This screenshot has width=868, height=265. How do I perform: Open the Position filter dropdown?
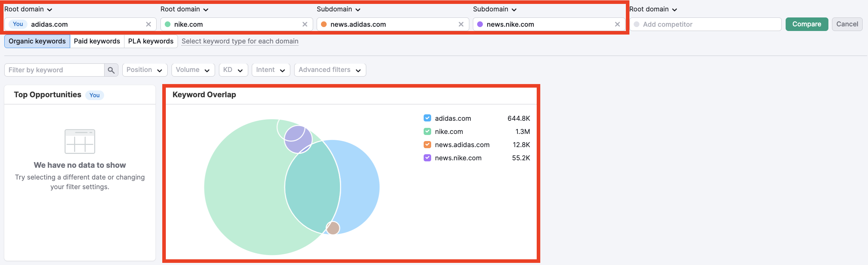144,70
